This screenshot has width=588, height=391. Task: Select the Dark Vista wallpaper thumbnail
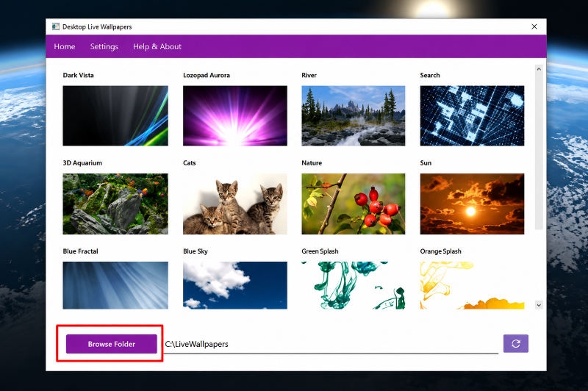click(x=115, y=116)
